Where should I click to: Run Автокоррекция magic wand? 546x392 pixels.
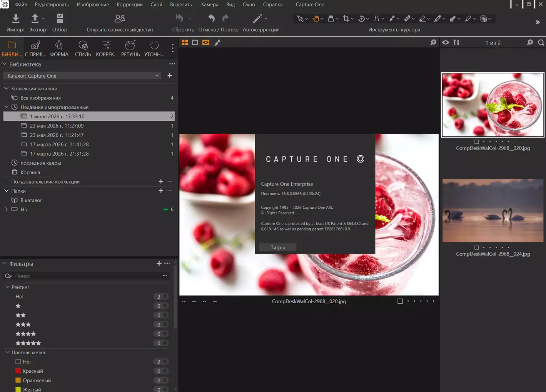click(x=257, y=18)
